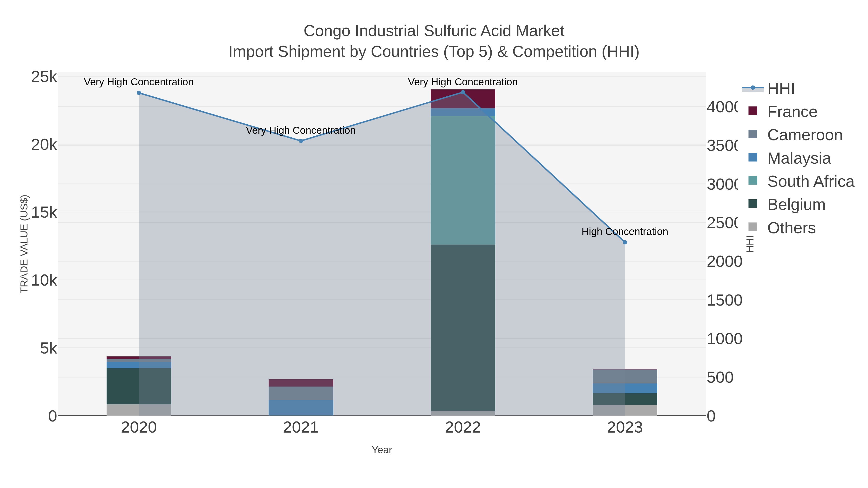This screenshot has height=488, width=868.
Task: Click the HHI data point for 2021
Action: click(301, 141)
